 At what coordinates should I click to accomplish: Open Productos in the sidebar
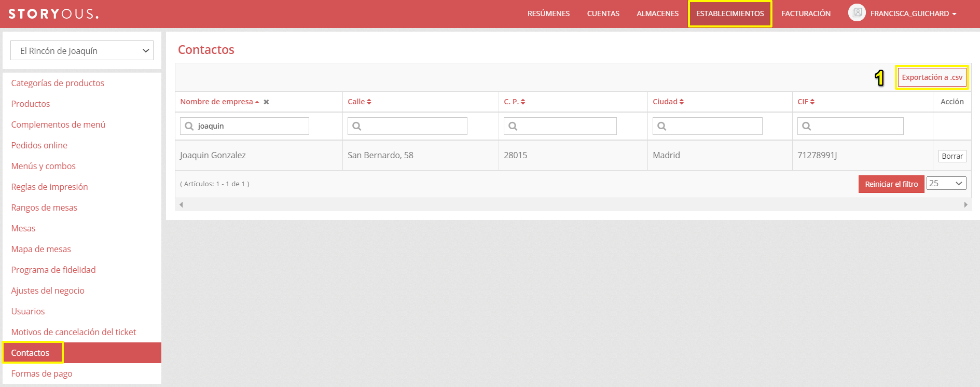tap(31, 104)
